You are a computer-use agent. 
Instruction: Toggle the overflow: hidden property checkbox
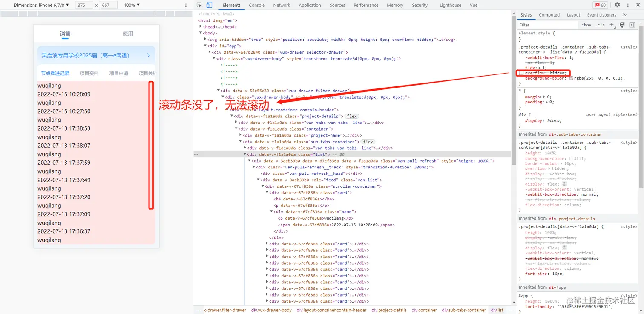coord(521,73)
